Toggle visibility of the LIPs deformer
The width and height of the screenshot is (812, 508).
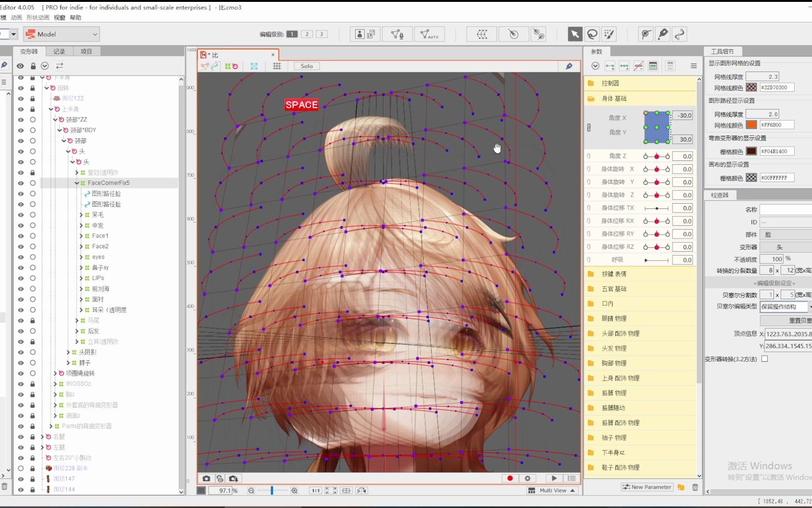click(x=21, y=278)
